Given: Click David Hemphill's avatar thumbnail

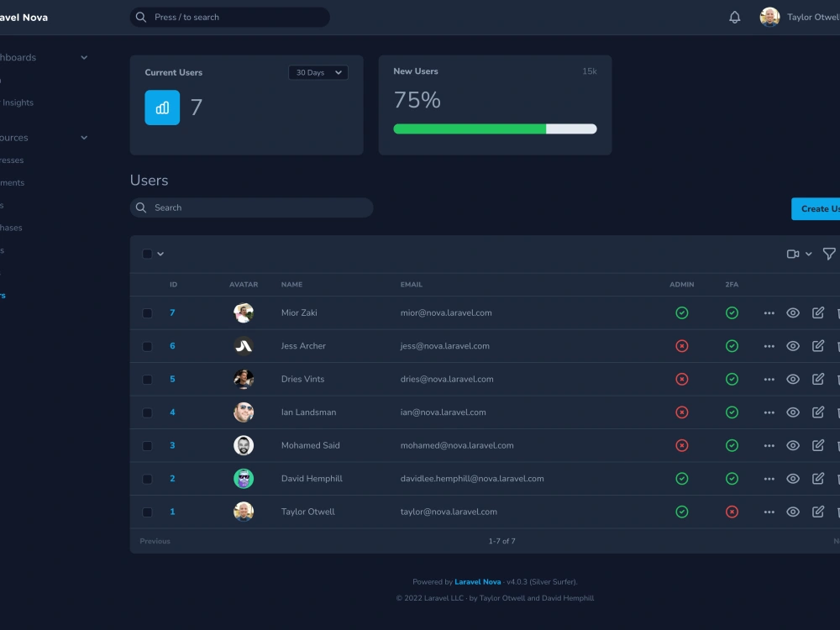Looking at the screenshot, I should point(244,479).
